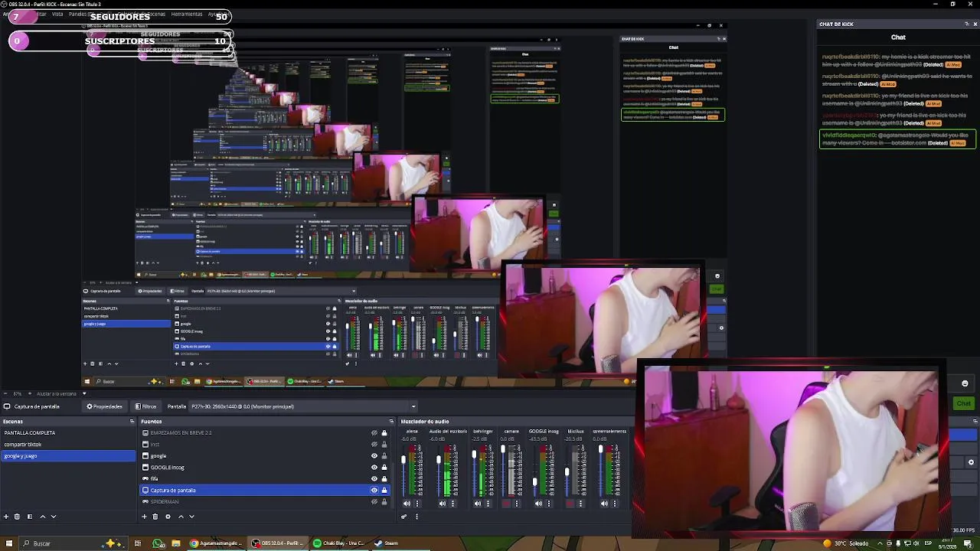The image size is (980, 551).
Task: Switch to Spotify in the taskbar
Action: pos(338,543)
